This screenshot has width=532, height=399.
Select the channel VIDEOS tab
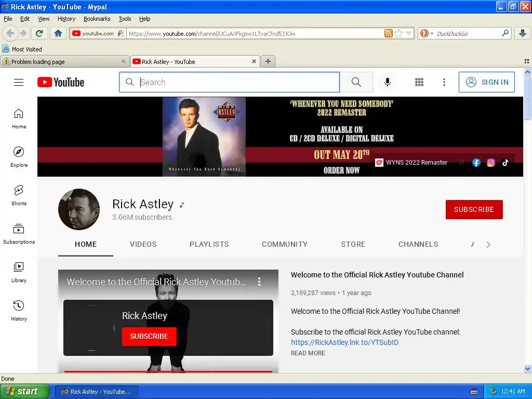143,244
